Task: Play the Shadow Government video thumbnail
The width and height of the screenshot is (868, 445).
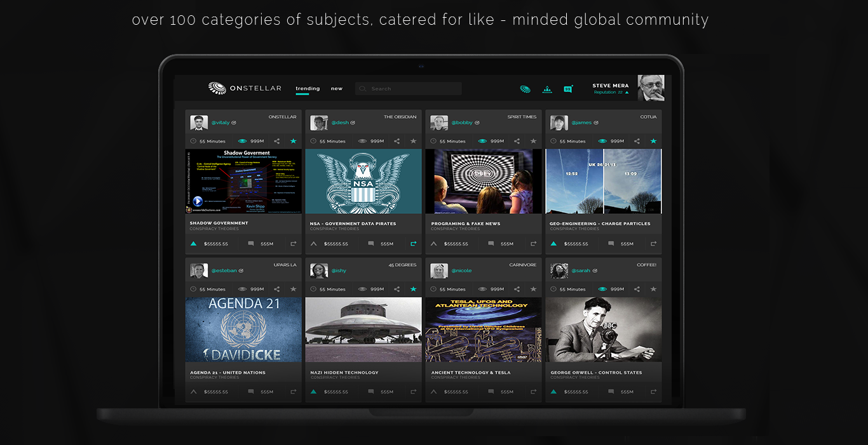Action: pos(198,201)
